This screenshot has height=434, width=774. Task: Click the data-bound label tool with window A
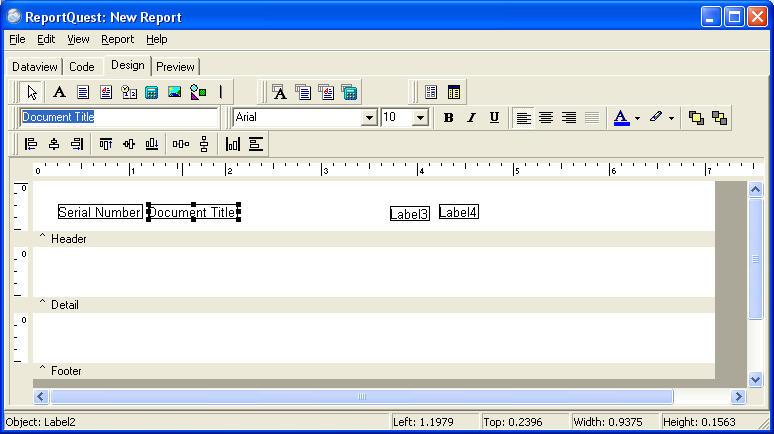coord(280,92)
